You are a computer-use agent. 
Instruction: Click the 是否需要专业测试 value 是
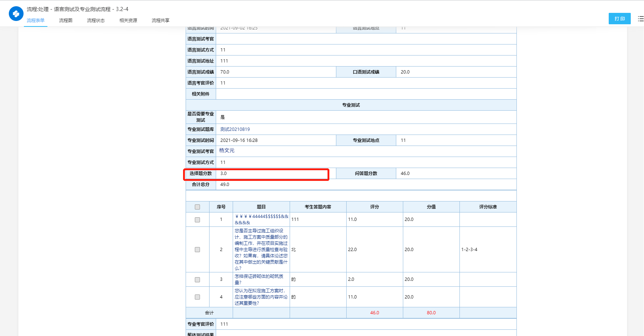pyautogui.click(x=222, y=117)
